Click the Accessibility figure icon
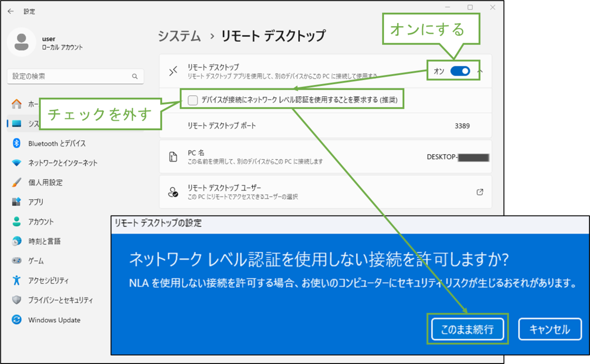Viewport: 590px width, 364px height. tap(17, 280)
